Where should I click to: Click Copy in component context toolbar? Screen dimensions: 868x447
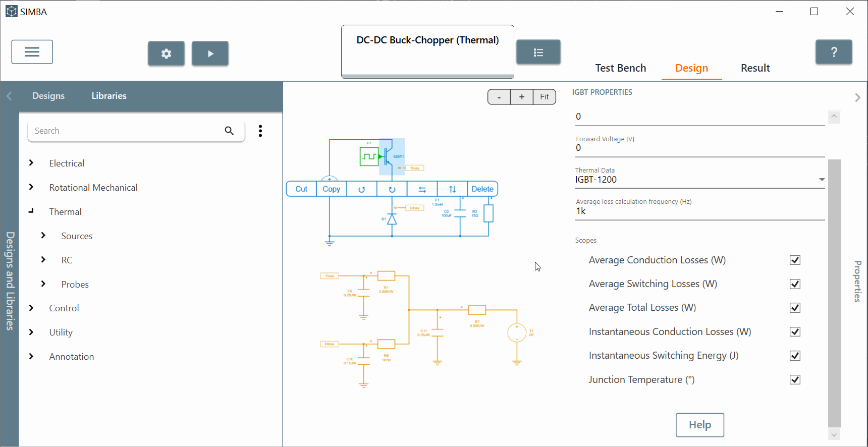coord(332,189)
